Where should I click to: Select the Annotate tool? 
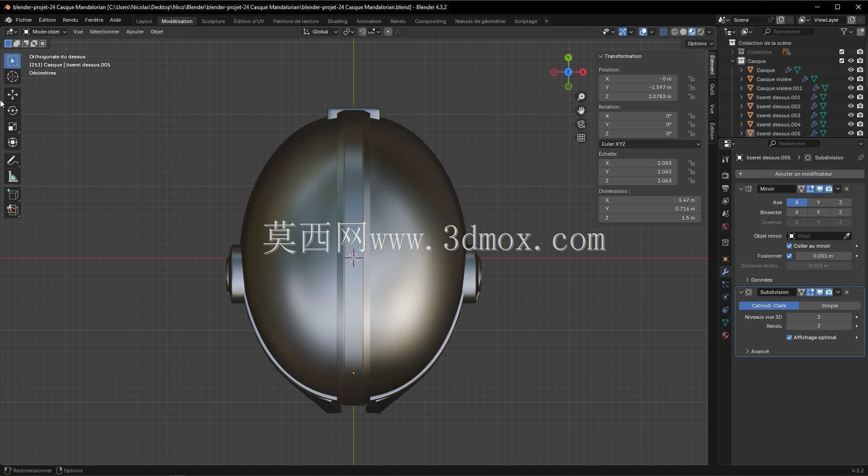pyautogui.click(x=13, y=161)
